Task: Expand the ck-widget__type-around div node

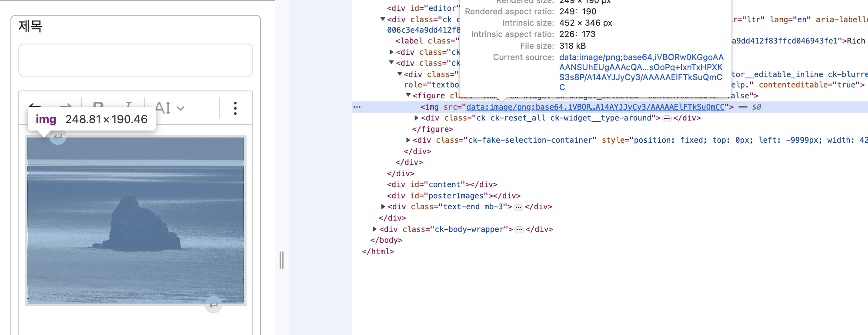Action: 416,118
